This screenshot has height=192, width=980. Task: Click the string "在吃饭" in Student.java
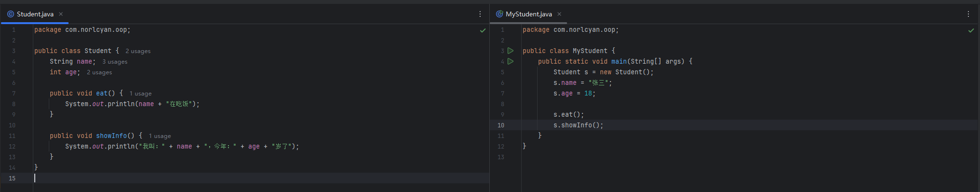point(179,104)
